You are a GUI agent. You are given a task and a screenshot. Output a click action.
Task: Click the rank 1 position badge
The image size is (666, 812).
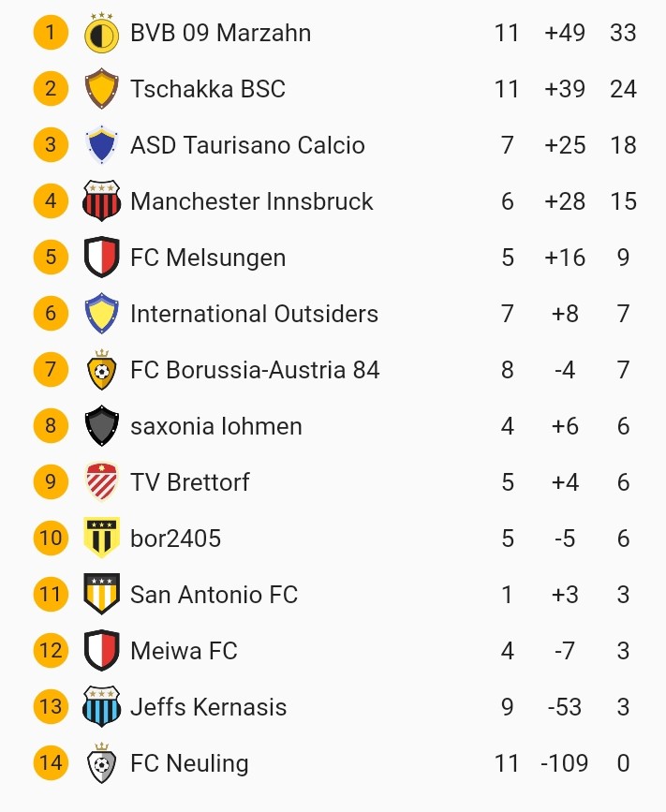click(51, 33)
